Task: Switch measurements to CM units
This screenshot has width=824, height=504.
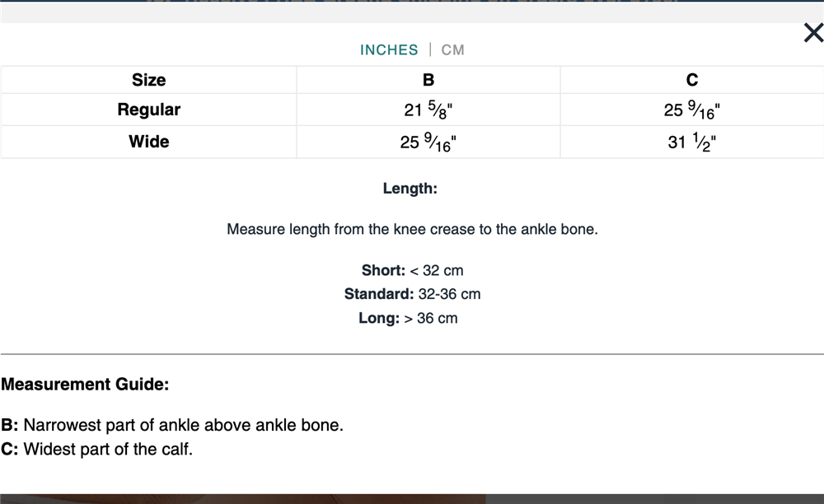Action: [452, 50]
